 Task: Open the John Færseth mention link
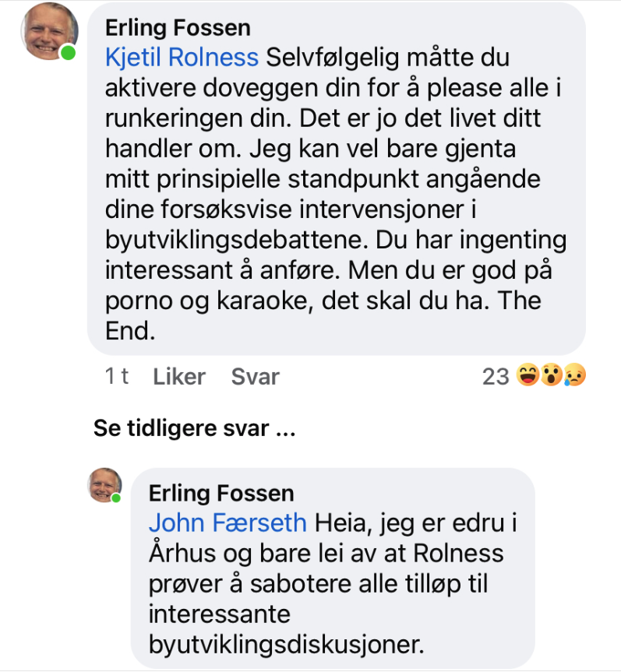point(228,522)
